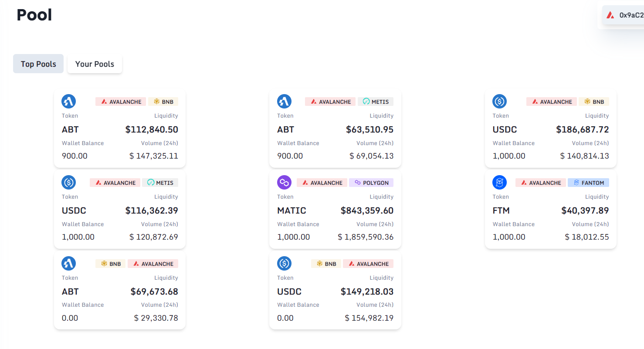Click USDC icon in the $149,218.03 pool
Viewport: 644px width, 349px height.
(x=284, y=264)
